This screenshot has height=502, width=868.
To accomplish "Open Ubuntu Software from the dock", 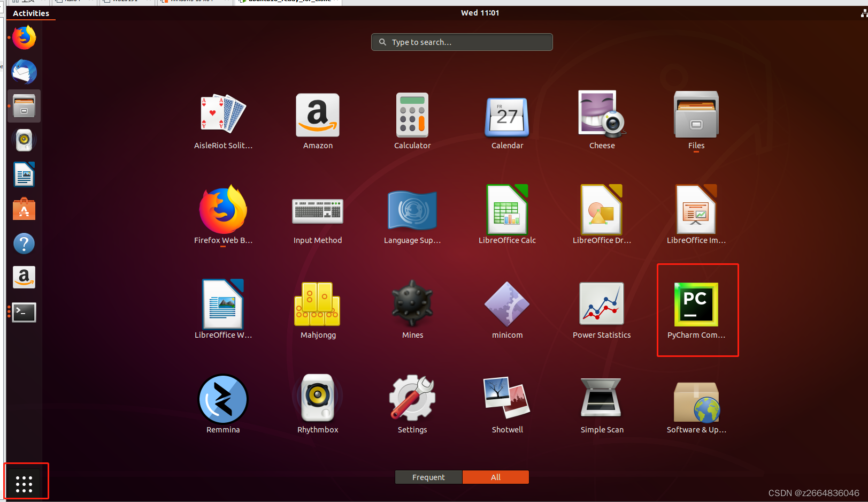I will (x=24, y=209).
